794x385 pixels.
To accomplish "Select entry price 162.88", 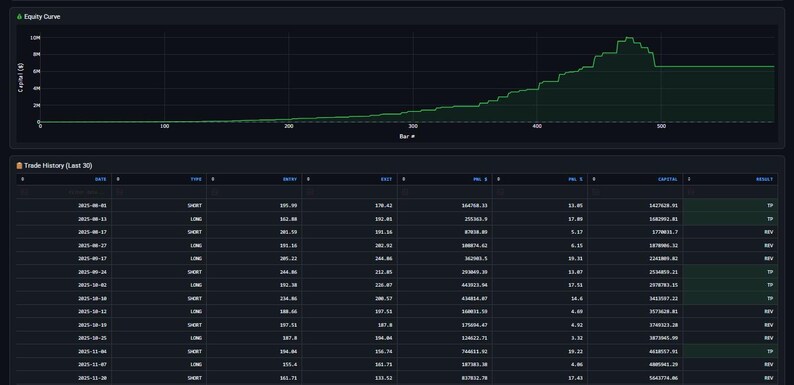I will [288, 219].
